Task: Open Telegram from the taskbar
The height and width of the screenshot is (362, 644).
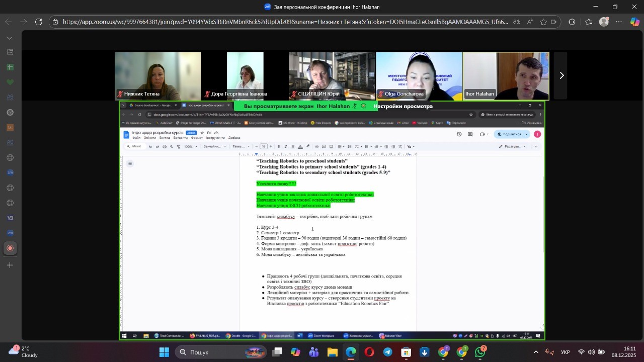Action: pos(387,352)
